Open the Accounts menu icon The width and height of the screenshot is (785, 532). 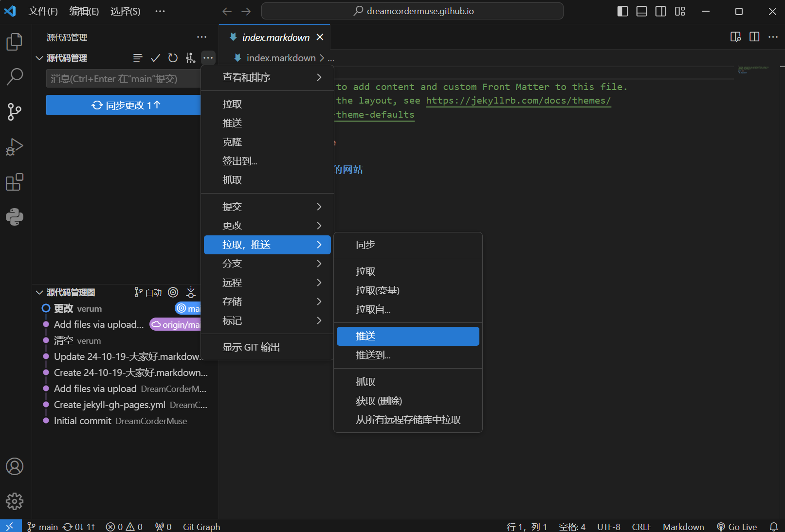15,466
